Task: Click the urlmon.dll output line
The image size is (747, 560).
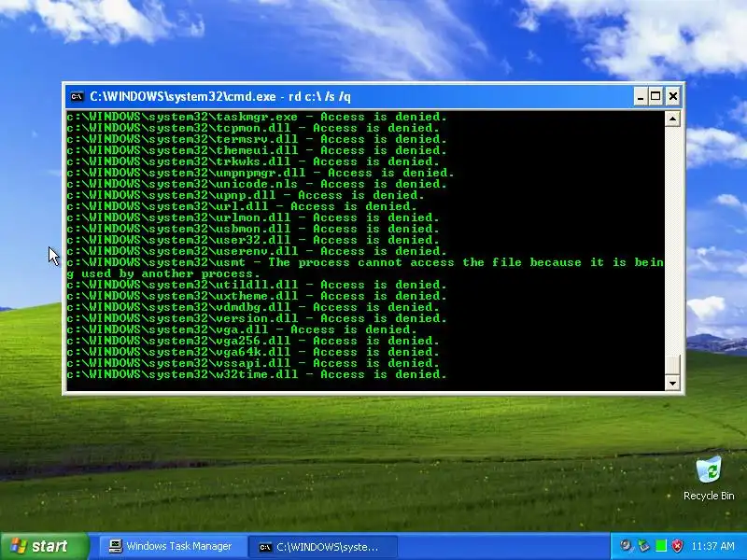Action: coord(253,217)
